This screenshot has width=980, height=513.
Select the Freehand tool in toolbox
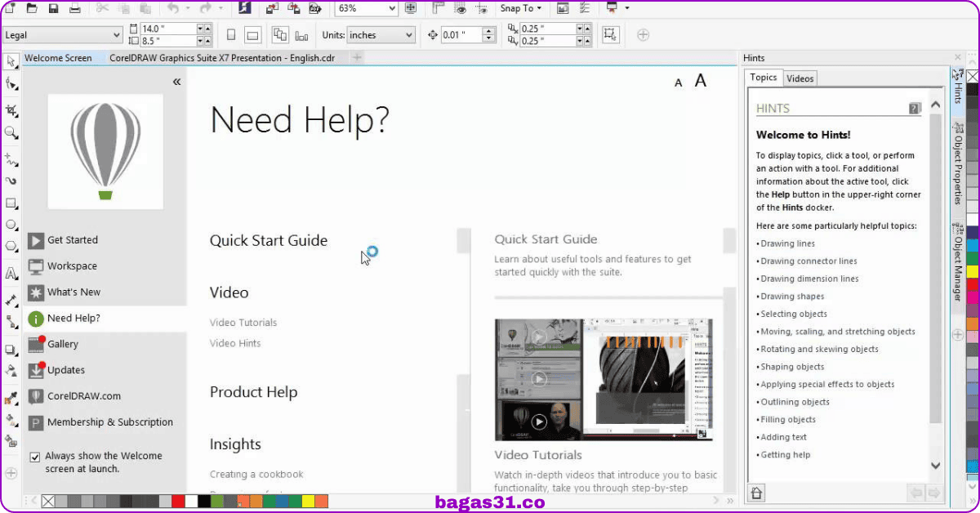(x=11, y=158)
